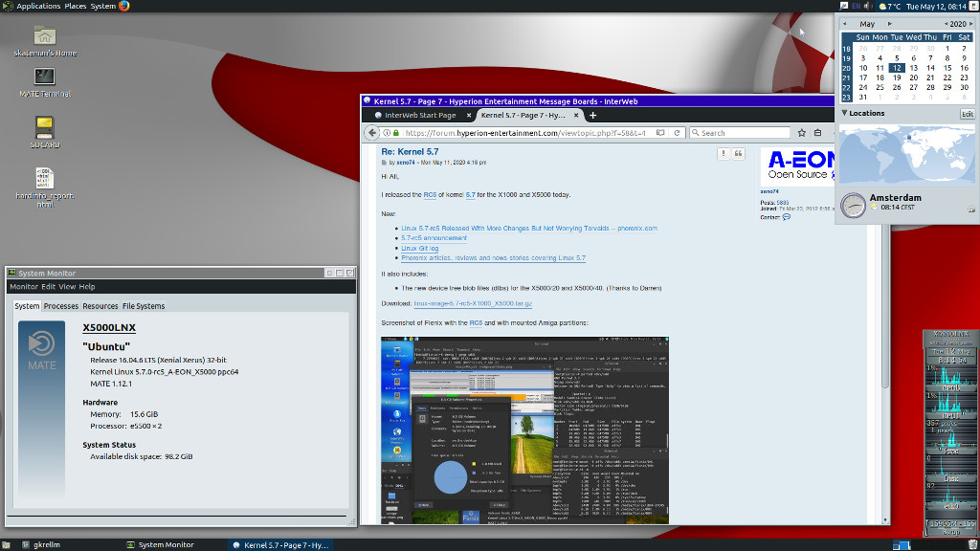The height and width of the screenshot is (551, 980).
Task: Open a new browser tab with plus button
Action: (x=592, y=115)
